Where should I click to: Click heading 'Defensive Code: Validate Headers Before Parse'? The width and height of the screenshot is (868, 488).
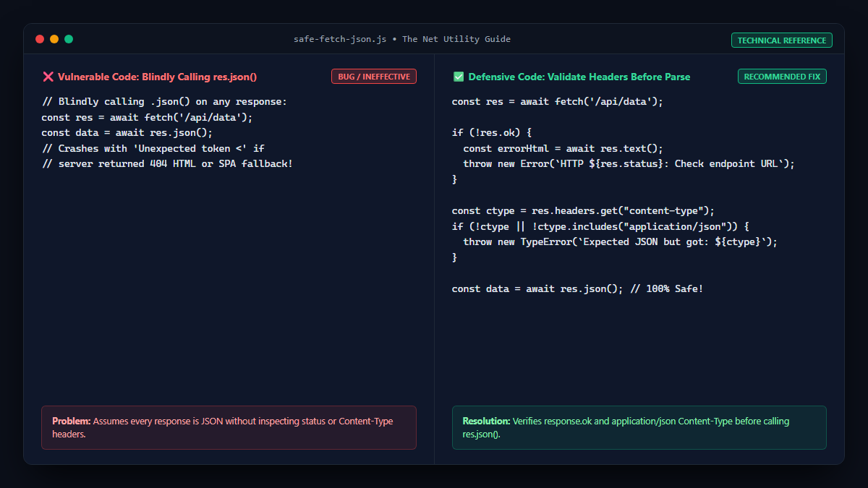click(x=579, y=77)
